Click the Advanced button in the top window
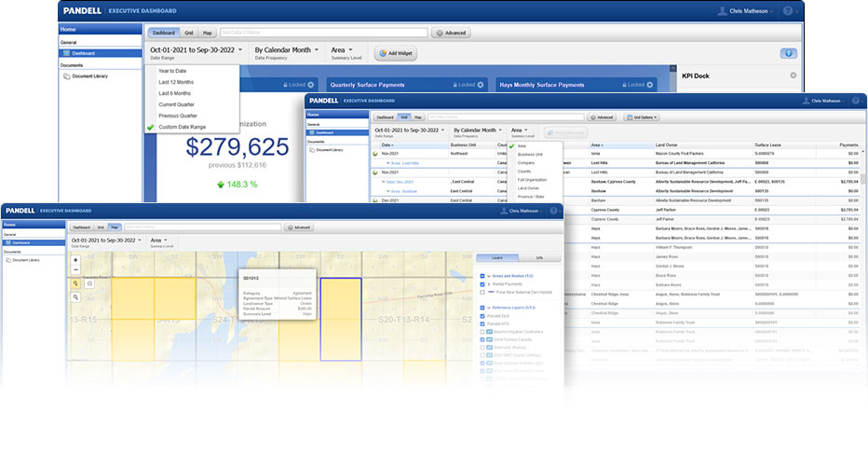 click(451, 33)
